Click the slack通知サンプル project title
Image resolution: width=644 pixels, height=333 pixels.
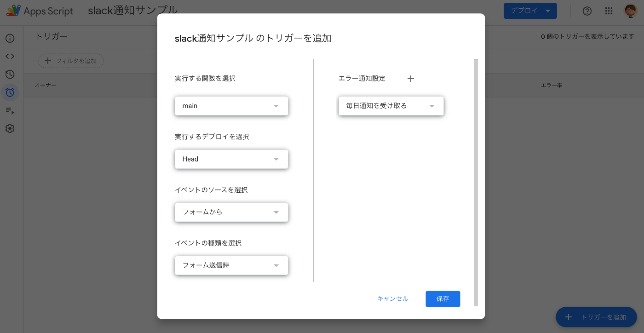pyautogui.click(x=133, y=10)
